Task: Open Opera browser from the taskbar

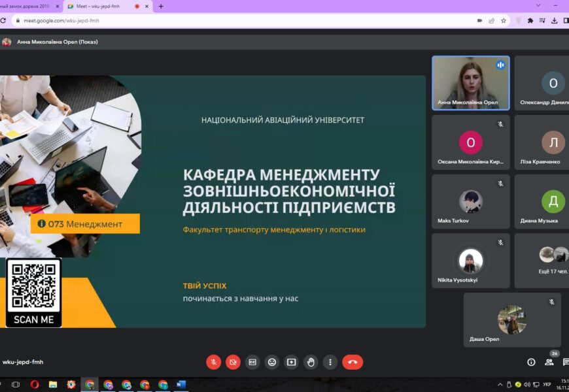Action: [34, 385]
